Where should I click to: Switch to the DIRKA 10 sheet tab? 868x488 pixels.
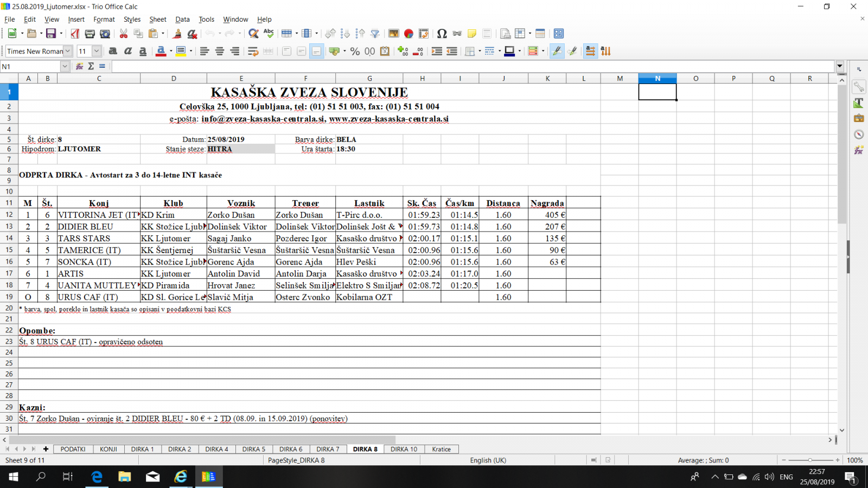[x=404, y=449]
